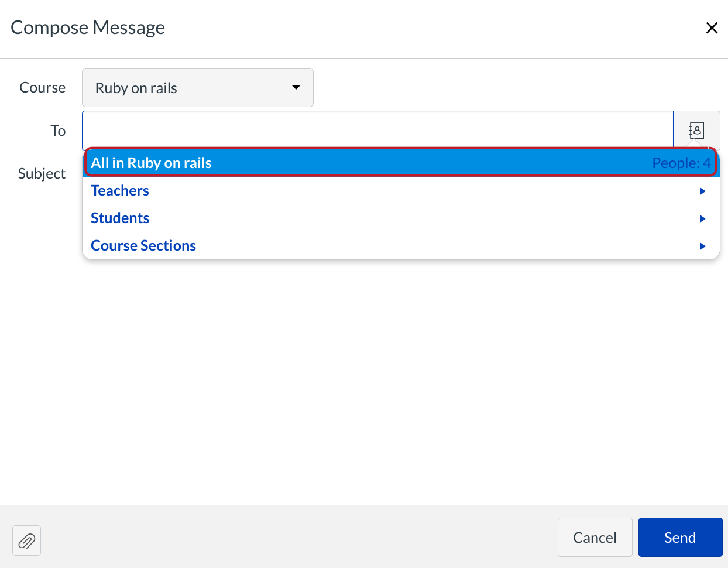Close the Compose Message dialog
The height and width of the screenshot is (568, 728).
(x=712, y=28)
